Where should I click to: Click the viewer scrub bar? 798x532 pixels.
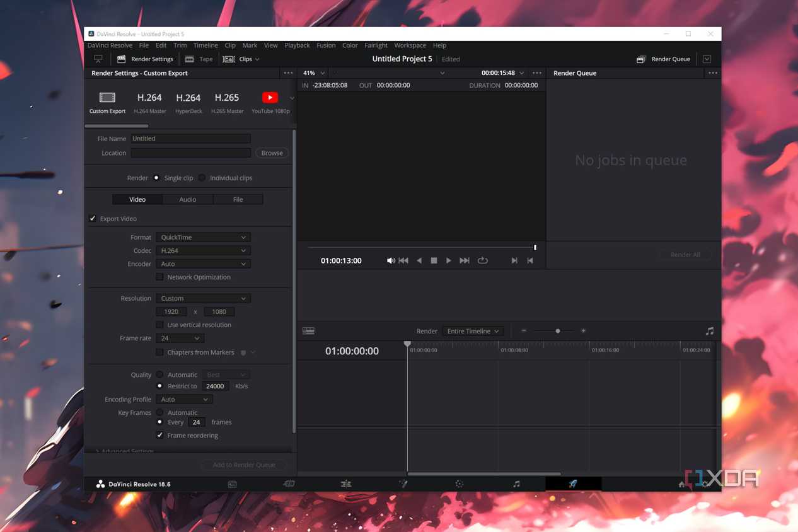[x=421, y=248]
